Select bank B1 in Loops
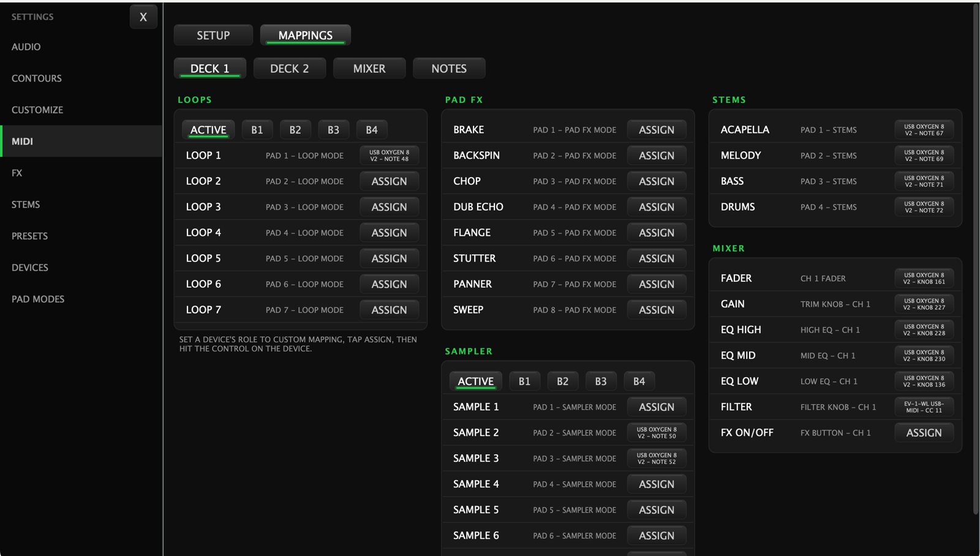Screen dimensions: 980x556 pyautogui.click(x=257, y=130)
